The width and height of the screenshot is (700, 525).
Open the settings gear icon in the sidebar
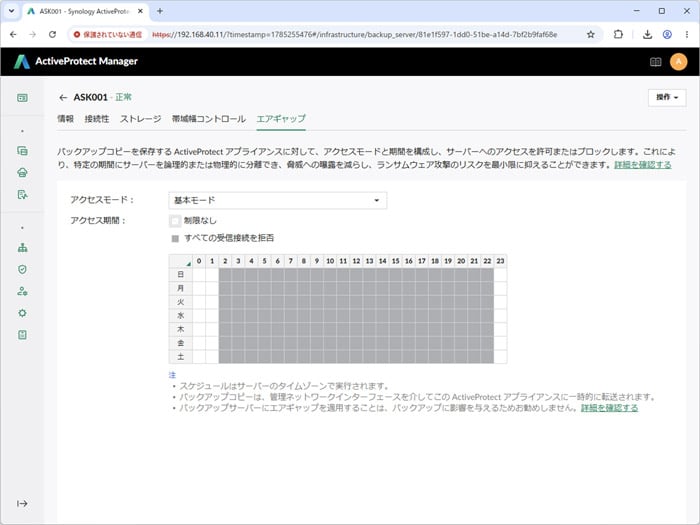[x=22, y=313]
